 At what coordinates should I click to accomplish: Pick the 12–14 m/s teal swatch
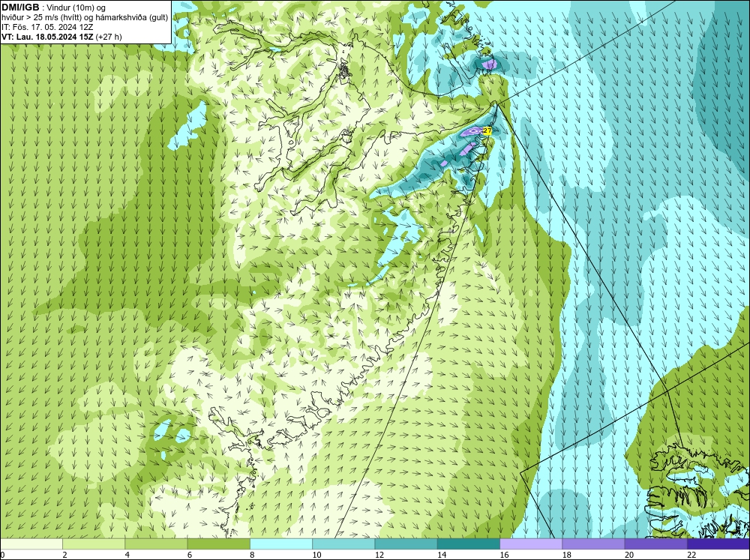pos(406,544)
